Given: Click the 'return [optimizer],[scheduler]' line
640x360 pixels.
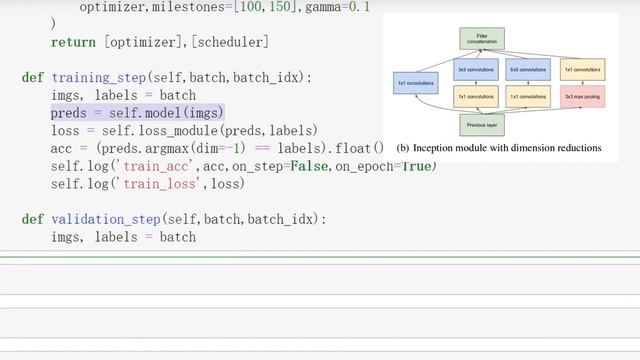Looking at the screenshot, I should [x=160, y=42].
